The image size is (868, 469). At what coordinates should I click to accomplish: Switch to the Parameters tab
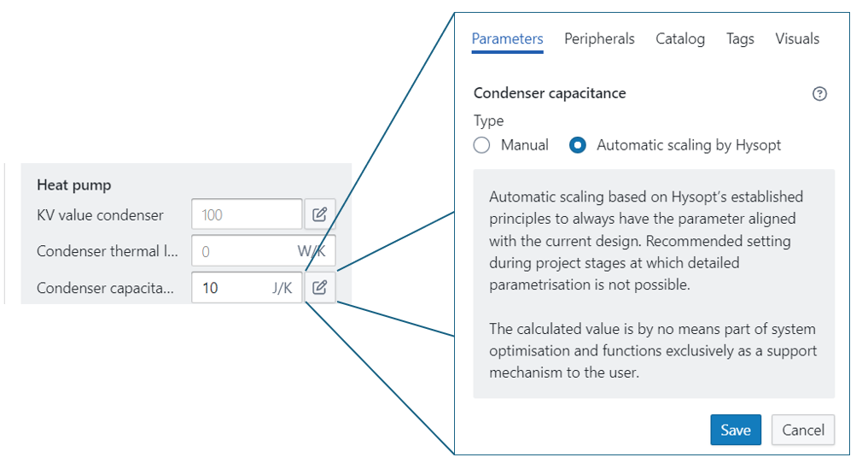507,38
